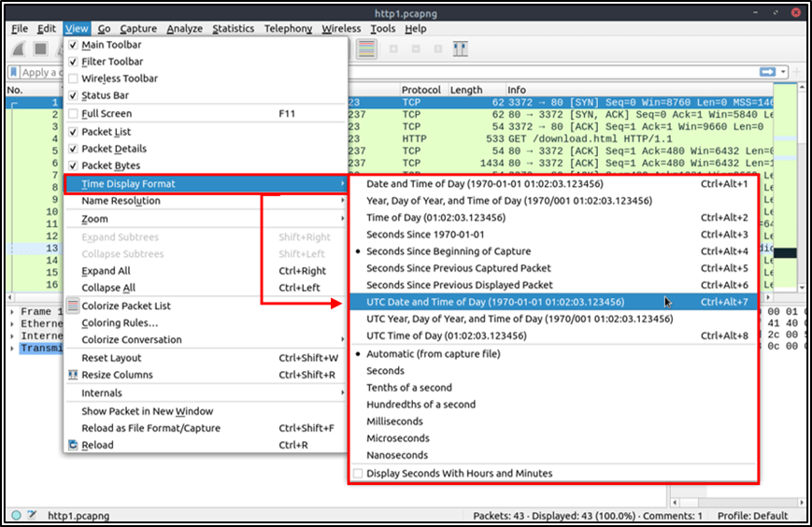Open the display filter history dropdown
812x527 pixels.
(784, 72)
